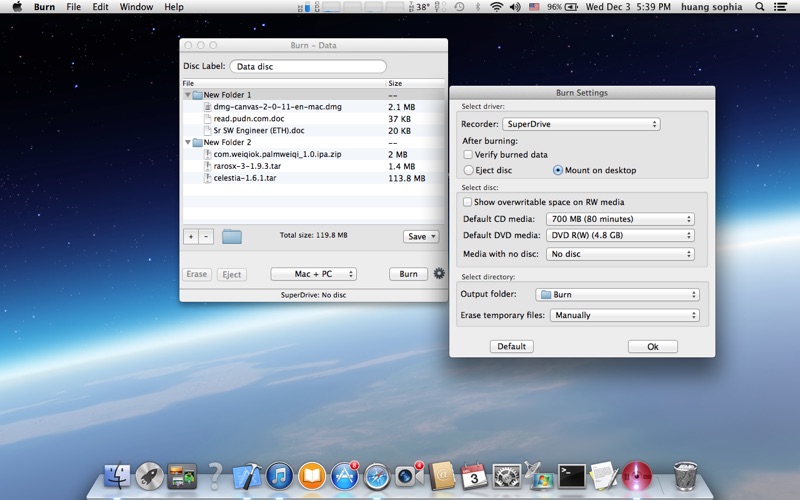Open Media with no disc dropdown
Image resolution: width=800 pixels, height=500 pixels.
click(x=620, y=254)
